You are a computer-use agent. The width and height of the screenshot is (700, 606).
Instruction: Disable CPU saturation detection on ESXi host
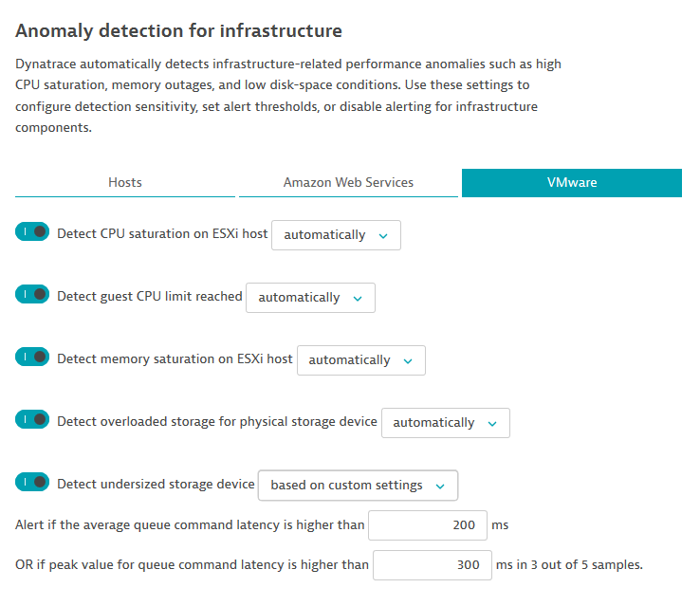coord(32,232)
